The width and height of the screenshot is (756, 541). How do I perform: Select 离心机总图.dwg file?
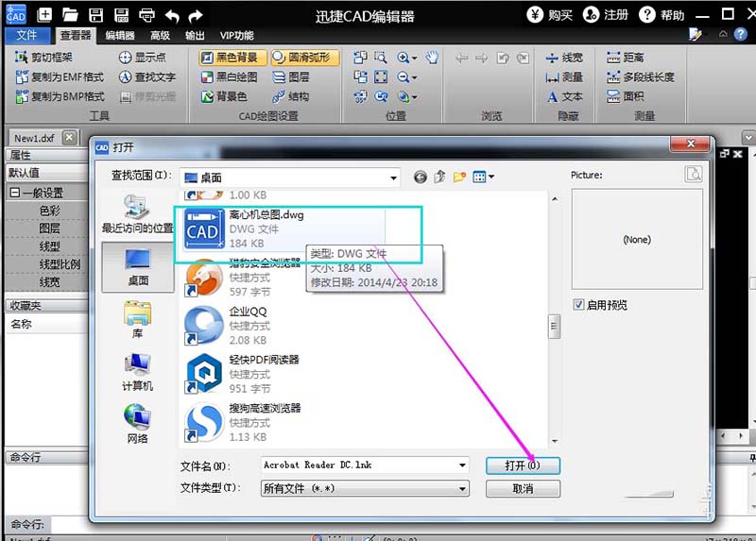pyautogui.click(x=284, y=228)
